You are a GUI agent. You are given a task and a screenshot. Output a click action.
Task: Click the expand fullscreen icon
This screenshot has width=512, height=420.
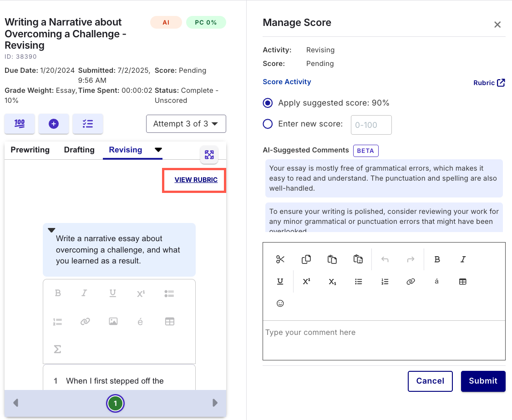[x=209, y=155]
